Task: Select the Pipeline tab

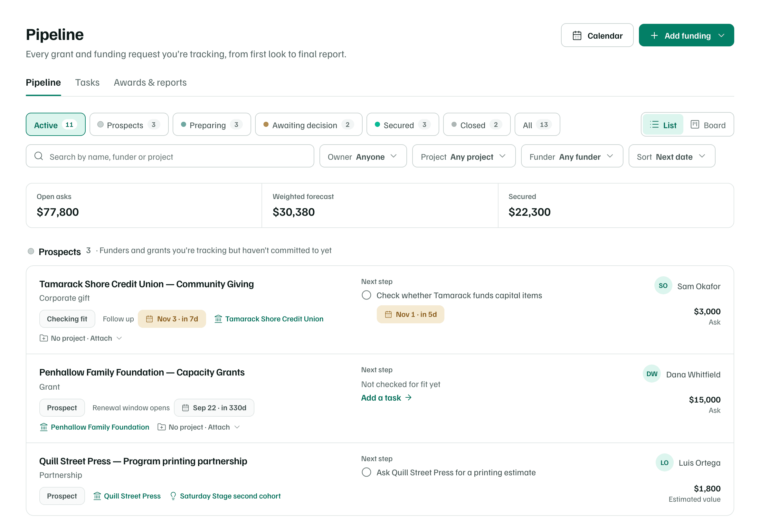Action: coord(43,82)
